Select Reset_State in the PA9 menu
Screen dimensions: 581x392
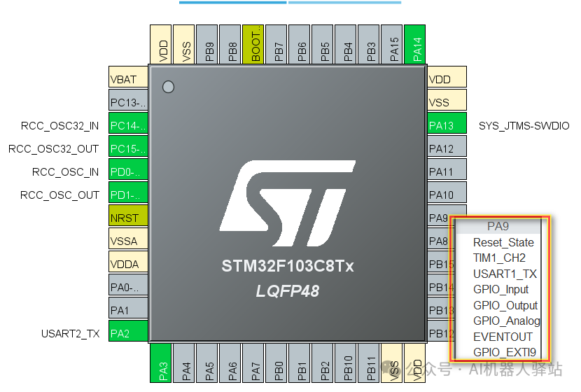(503, 242)
